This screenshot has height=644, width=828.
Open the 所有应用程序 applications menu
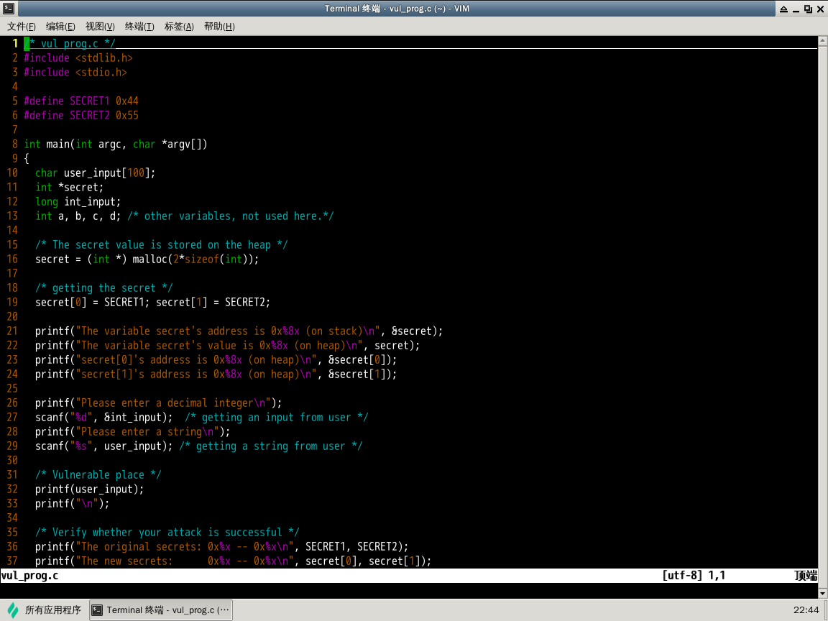[52, 610]
